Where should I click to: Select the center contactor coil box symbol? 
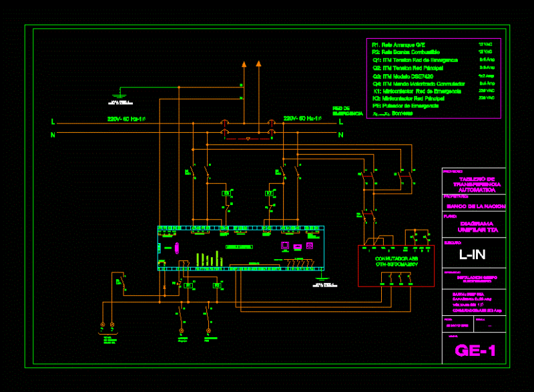269,194
